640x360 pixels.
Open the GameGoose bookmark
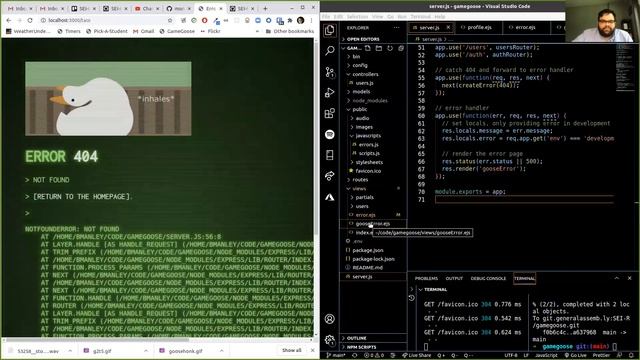(177, 31)
